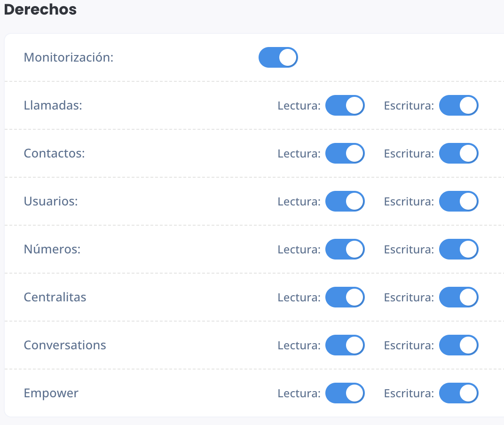
Task: Select the Empower row label
Action: click(51, 393)
